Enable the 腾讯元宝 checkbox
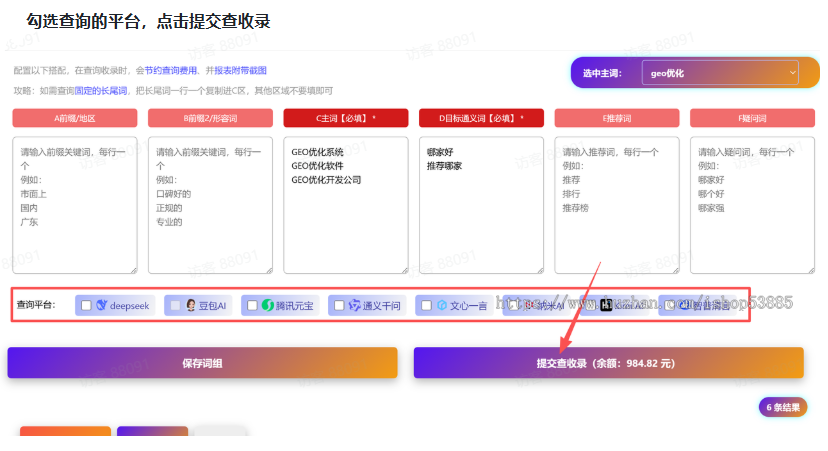The height and width of the screenshot is (451, 828). (252, 305)
